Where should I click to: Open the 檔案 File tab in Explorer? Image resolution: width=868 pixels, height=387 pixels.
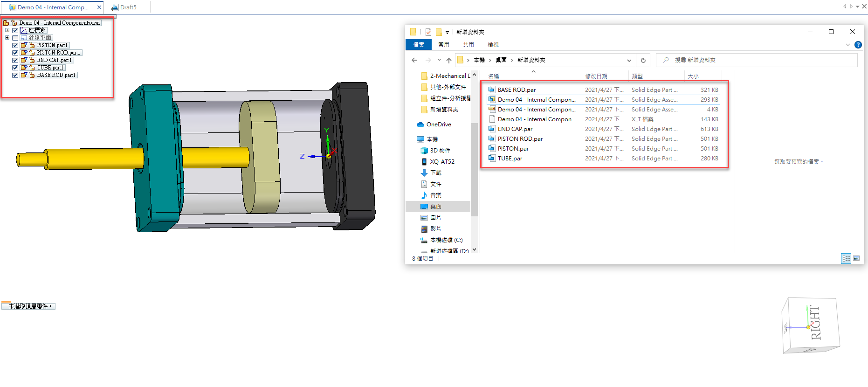[x=419, y=45]
